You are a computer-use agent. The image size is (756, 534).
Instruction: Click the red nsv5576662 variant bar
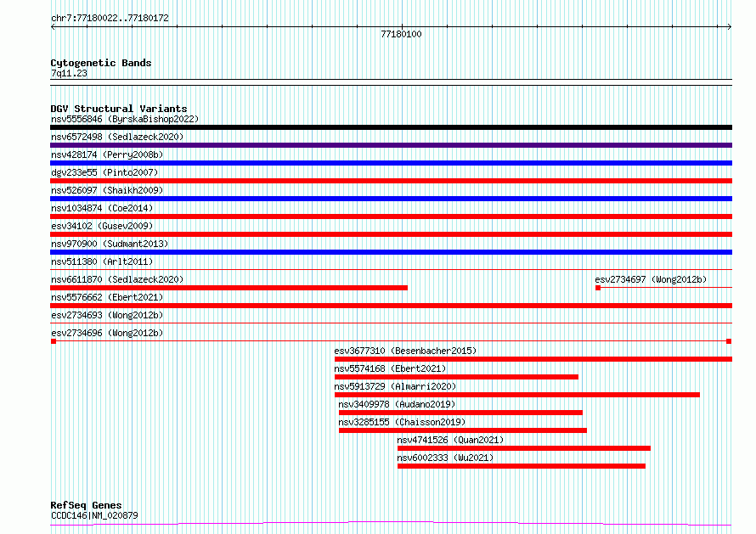click(x=391, y=306)
